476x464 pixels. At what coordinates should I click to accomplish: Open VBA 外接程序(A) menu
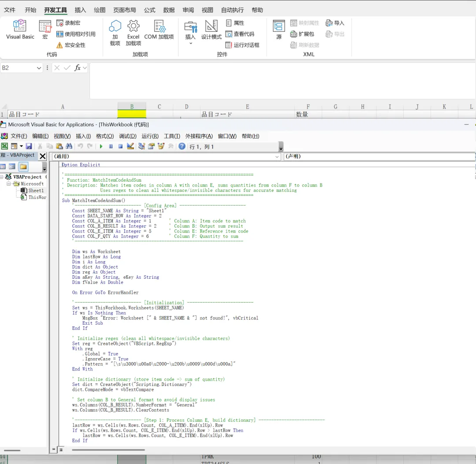199,136
